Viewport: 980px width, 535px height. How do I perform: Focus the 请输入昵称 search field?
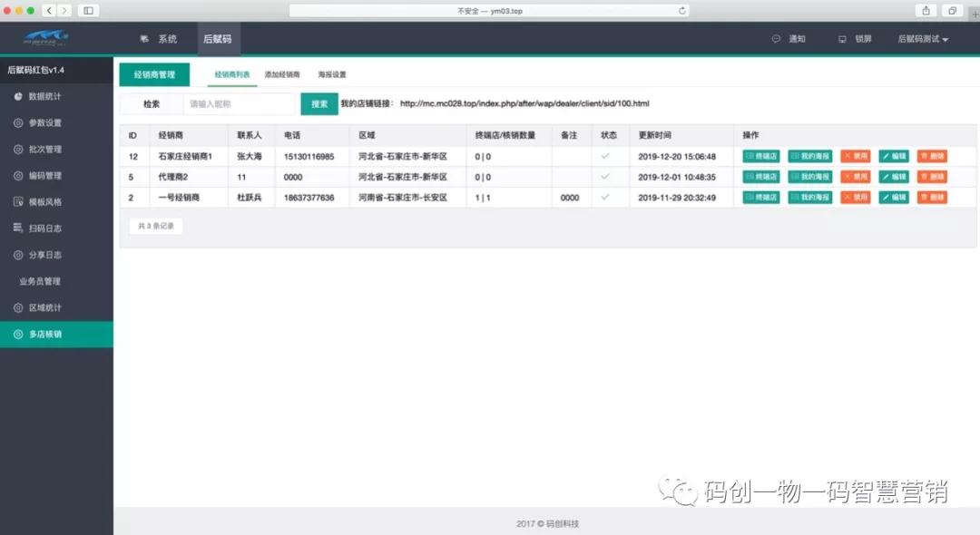tap(240, 103)
